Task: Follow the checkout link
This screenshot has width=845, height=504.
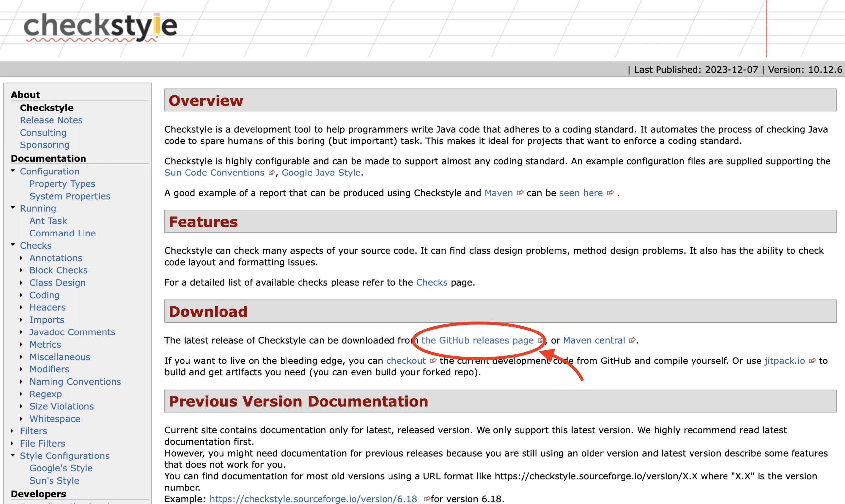Action: (x=406, y=361)
